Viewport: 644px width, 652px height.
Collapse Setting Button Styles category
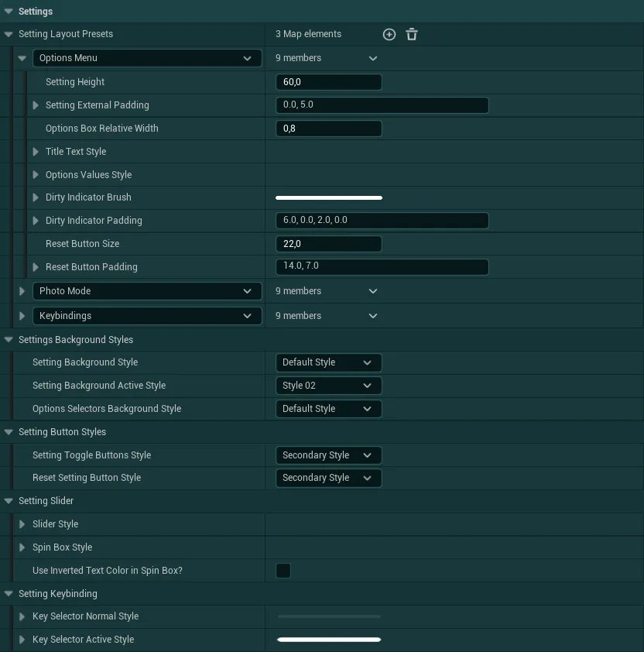9,432
